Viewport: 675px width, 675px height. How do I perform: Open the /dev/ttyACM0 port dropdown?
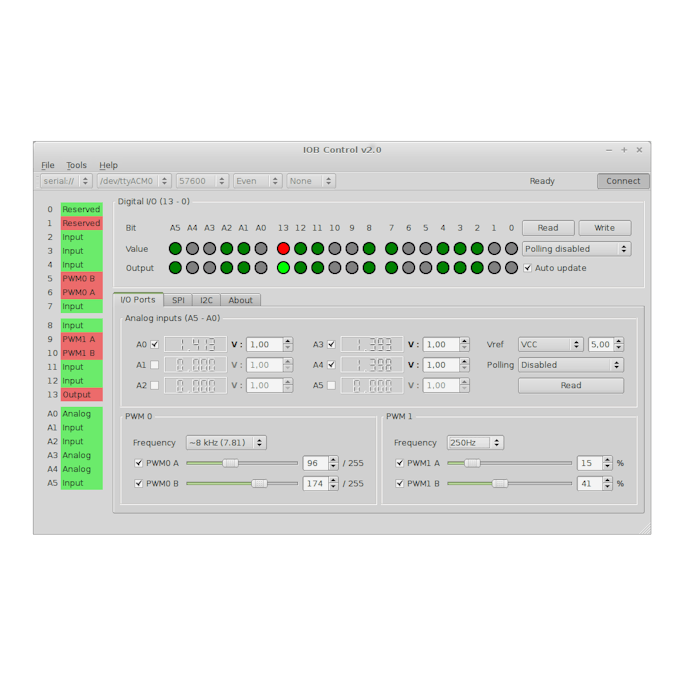pos(134,181)
